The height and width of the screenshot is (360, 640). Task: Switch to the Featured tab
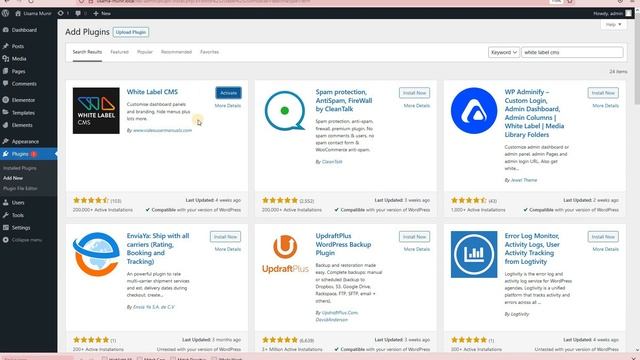(119, 52)
